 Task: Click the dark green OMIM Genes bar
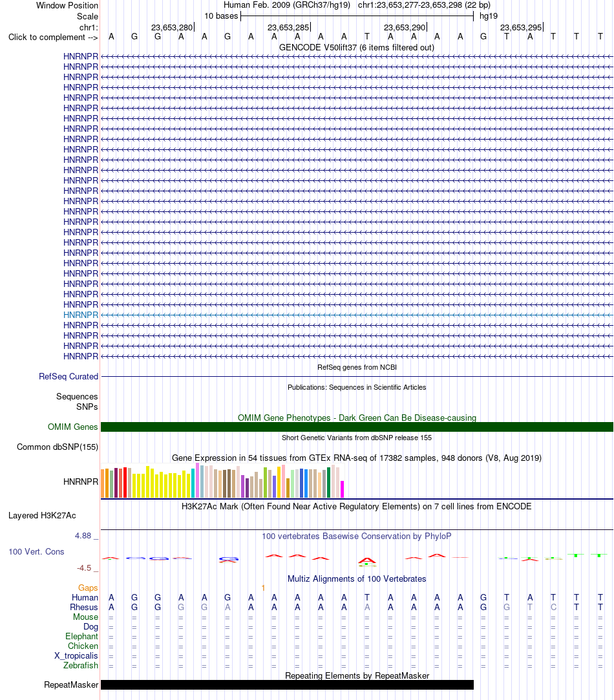(x=357, y=427)
